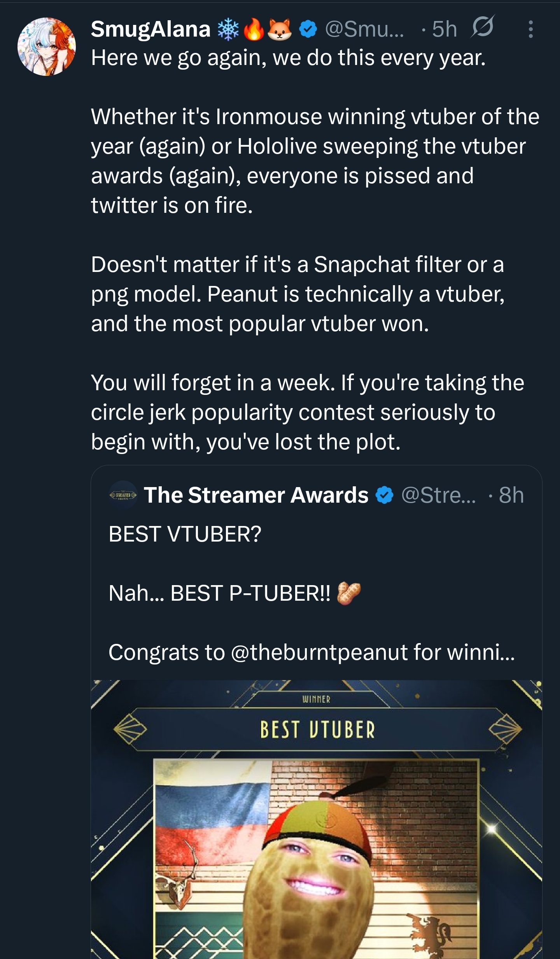Click The Streamer Awards account name
The height and width of the screenshot is (959, 560).
pos(256,495)
